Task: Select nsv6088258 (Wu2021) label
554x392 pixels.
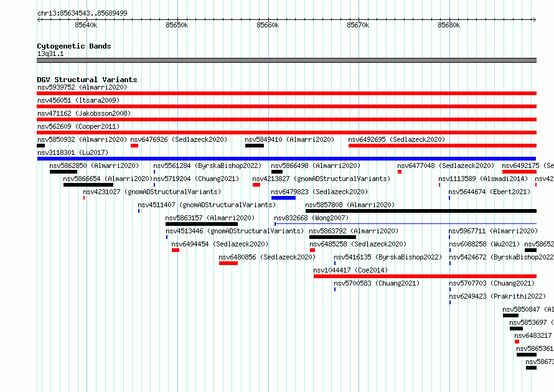Action: tap(484, 244)
